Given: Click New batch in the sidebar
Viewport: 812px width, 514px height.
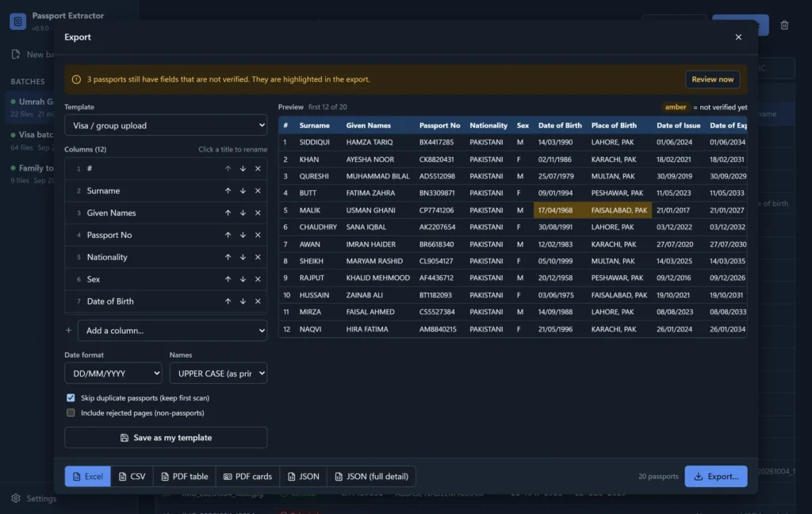Looking at the screenshot, I should 32,55.
